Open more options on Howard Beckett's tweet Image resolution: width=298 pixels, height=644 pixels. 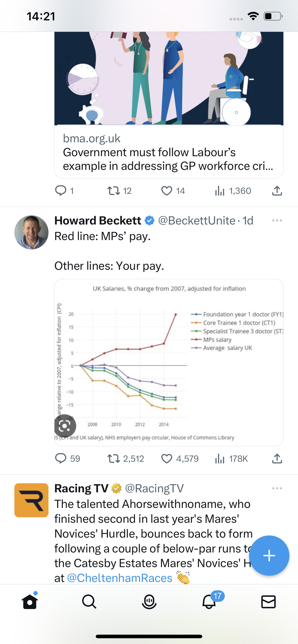click(277, 220)
